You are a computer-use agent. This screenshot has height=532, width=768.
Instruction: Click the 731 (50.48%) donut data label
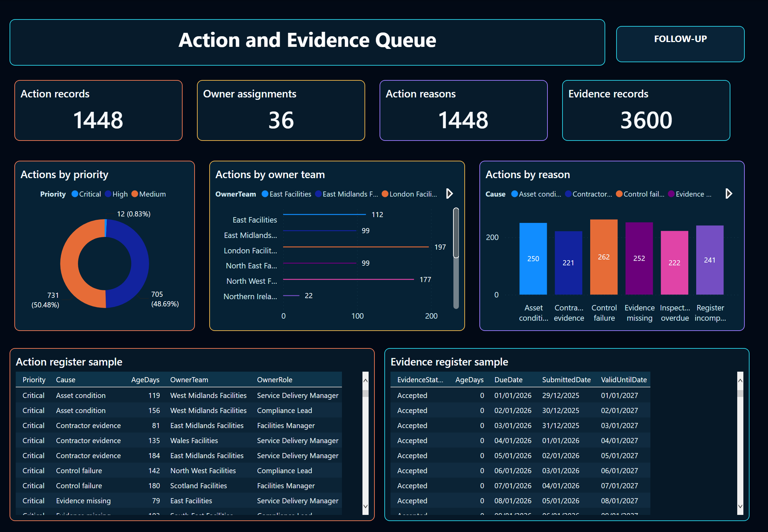[45, 300]
